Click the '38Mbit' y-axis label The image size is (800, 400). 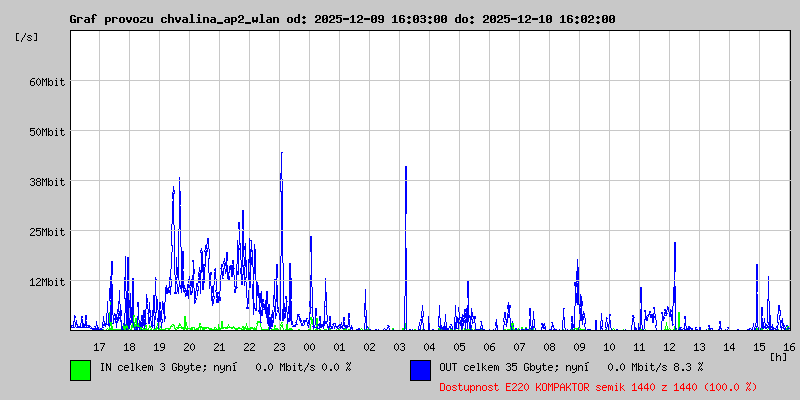click(x=47, y=182)
